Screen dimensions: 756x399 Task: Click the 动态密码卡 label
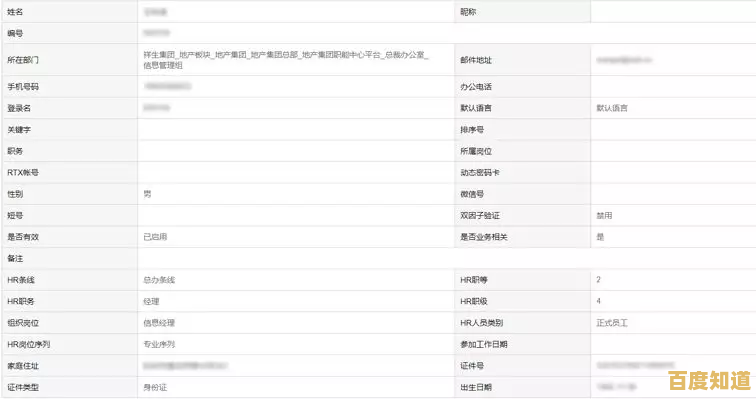point(479,173)
